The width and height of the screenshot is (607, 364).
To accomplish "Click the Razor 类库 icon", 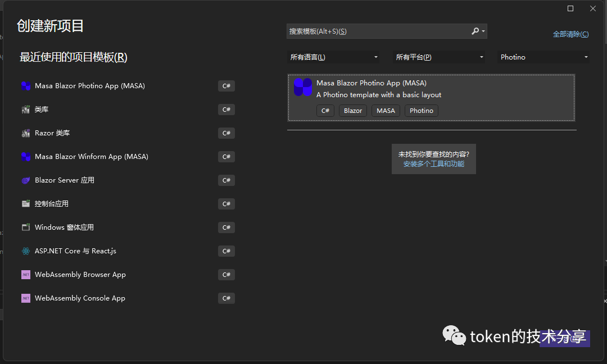I will point(25,133).
